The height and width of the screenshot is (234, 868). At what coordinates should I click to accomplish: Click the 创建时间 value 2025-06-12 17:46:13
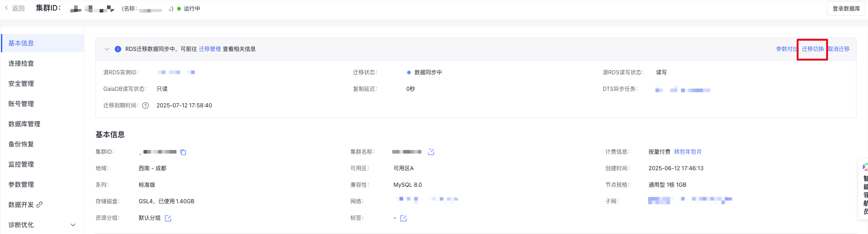tap(676, 168)
